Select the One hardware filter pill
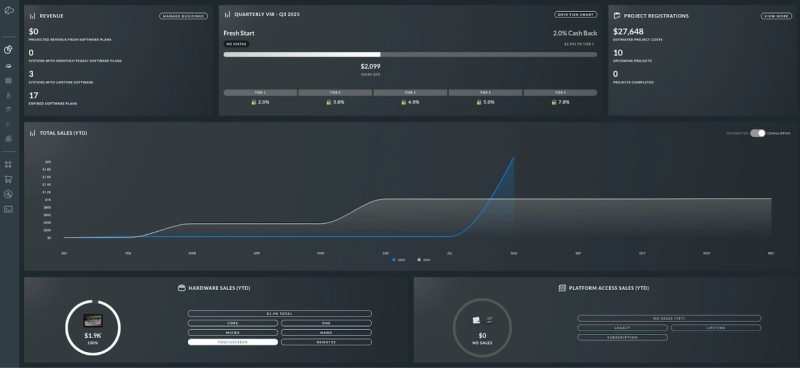Viewport: 800px width, 368px height. click(x=326, y=323)
